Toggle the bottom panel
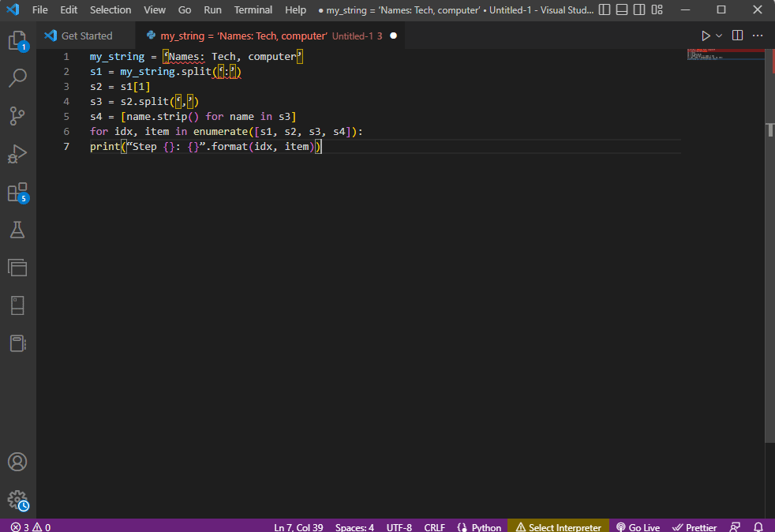The height and width of the screenshot is (532, 775). [622, 9]
